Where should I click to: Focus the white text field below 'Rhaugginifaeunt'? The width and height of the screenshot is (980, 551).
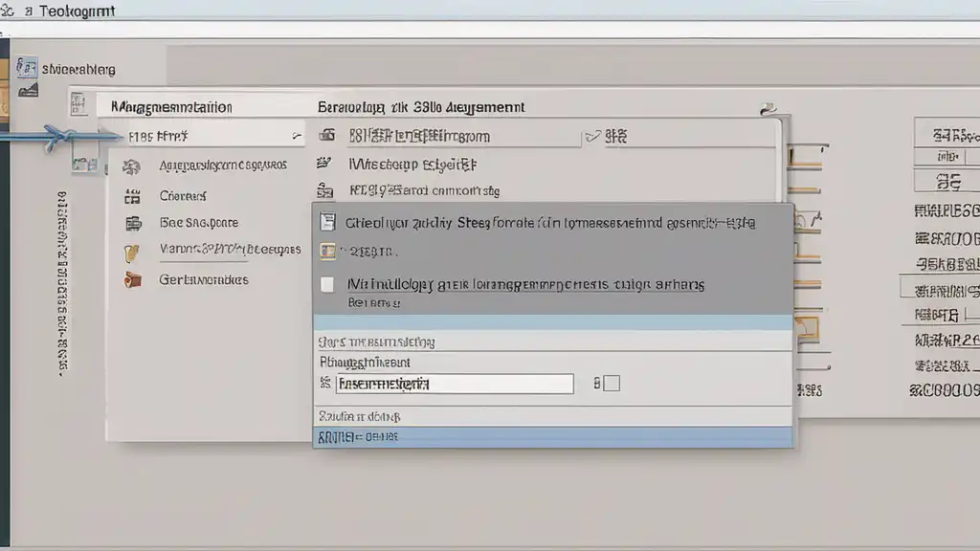(x=455, y=384)
